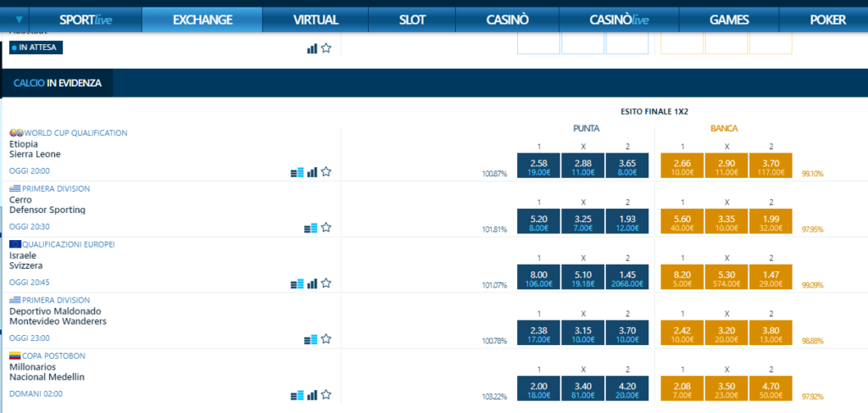The image size is (868, 413).
Task: Open statistics chart for Etiopia vs Sierra Leone
Action: [x=312, y=172]
